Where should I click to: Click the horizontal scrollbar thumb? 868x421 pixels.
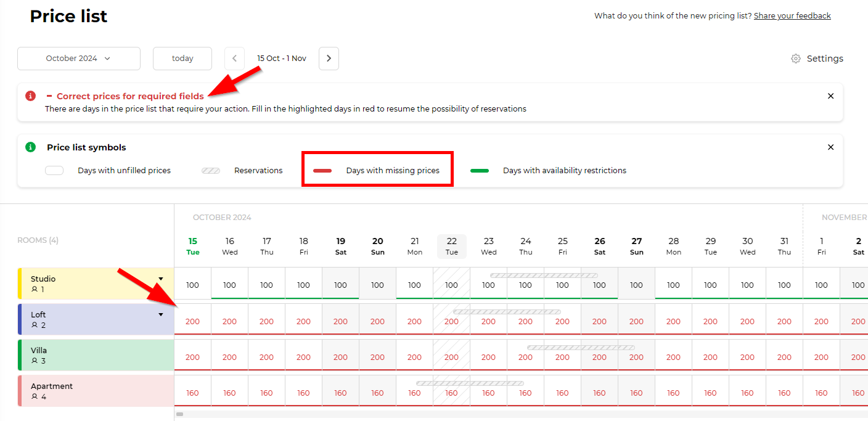(179, 414)
